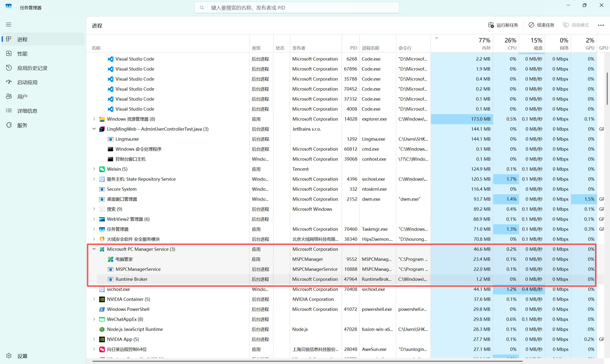
Task: Expand the 火绒安全软件 安全服务模块 group
Action: [94, 239]
